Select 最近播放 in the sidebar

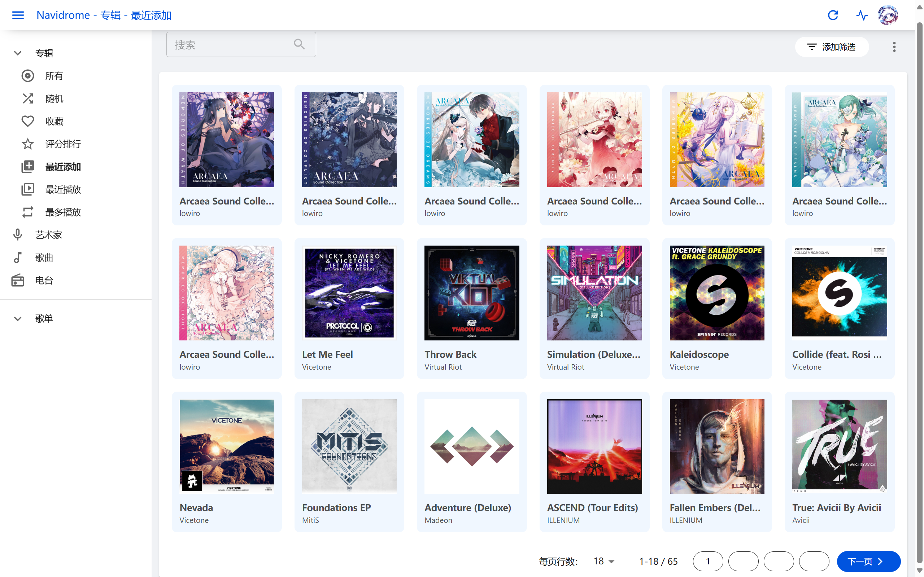63,190
